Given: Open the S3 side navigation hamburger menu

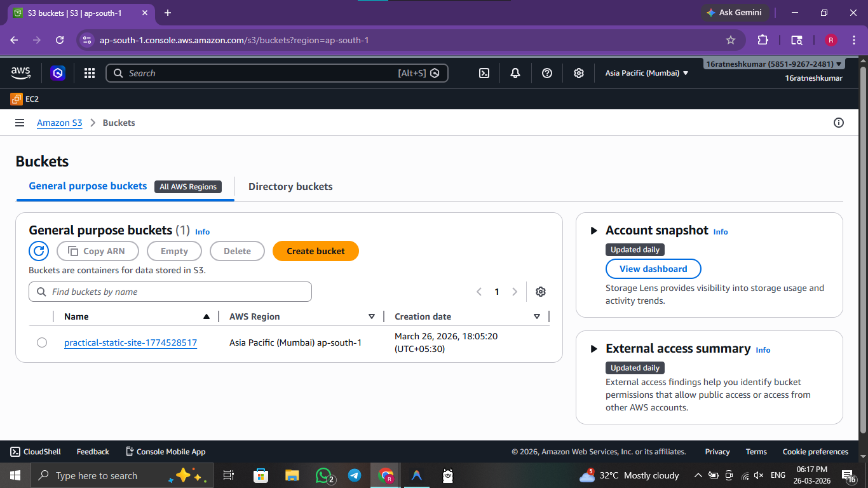Looking at the screenshot, I should point(20,123).
